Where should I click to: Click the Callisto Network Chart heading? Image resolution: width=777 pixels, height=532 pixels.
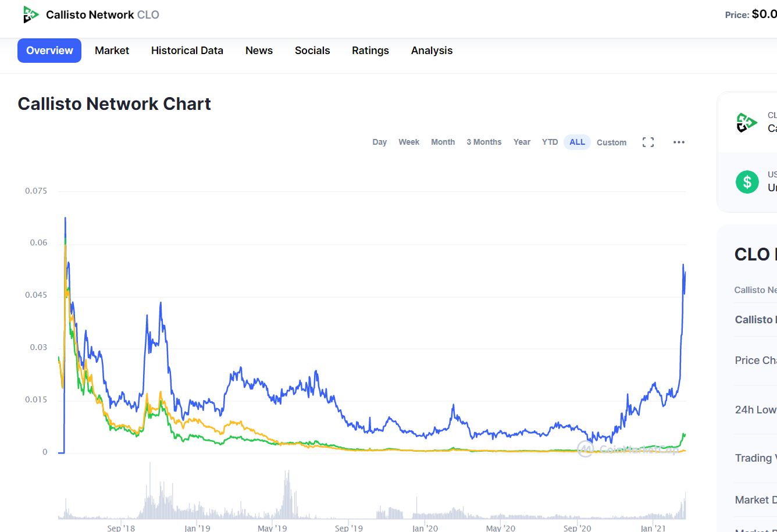pyautogui.click(x=114, y=103)
